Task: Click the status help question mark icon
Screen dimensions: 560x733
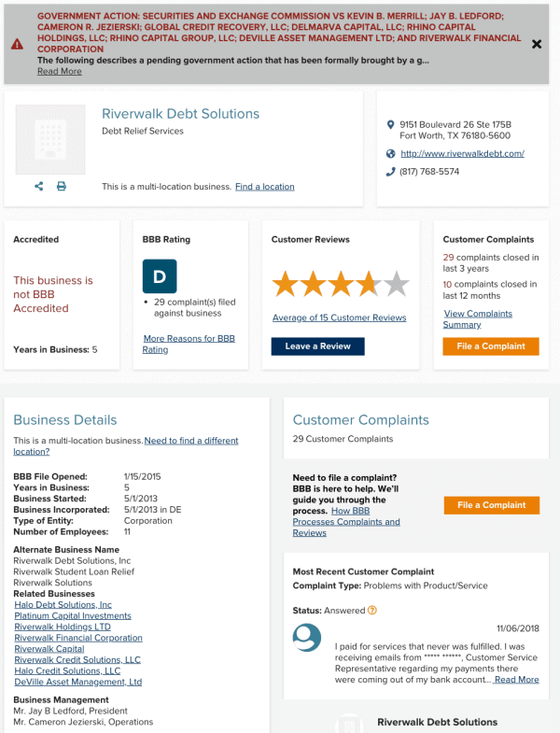Action: click(x=372, y=610)
